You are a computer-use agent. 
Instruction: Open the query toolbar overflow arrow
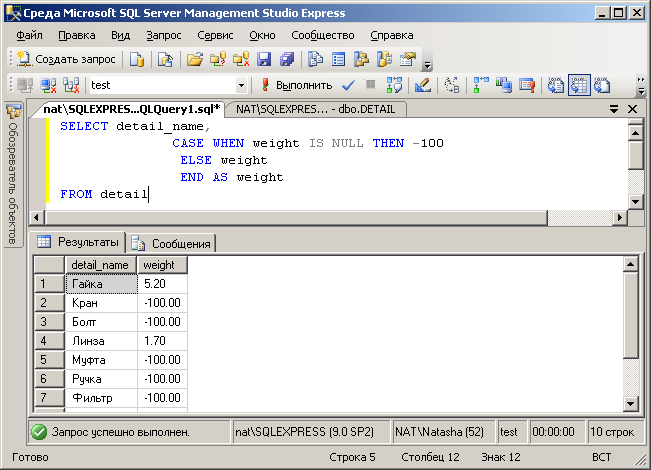coord(641,85)
